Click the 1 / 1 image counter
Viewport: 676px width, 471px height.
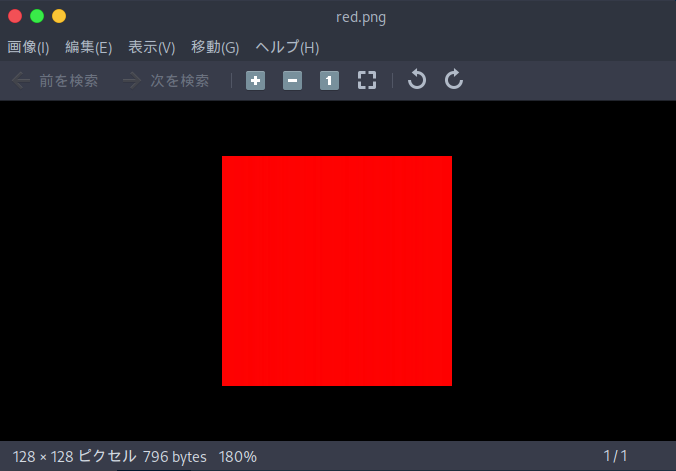coord(615,457)
